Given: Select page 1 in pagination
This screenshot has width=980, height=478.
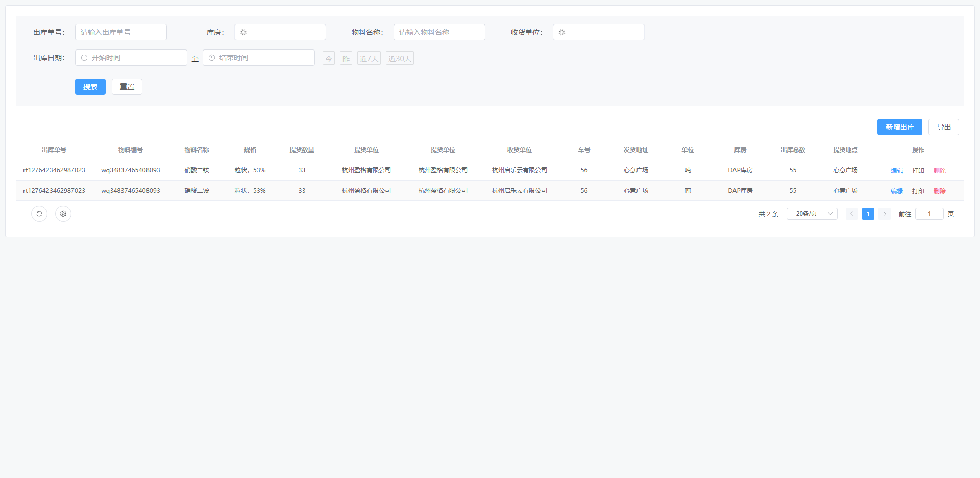Looking at the screenshot, I should pyautogui.click(x=868, y=214).
